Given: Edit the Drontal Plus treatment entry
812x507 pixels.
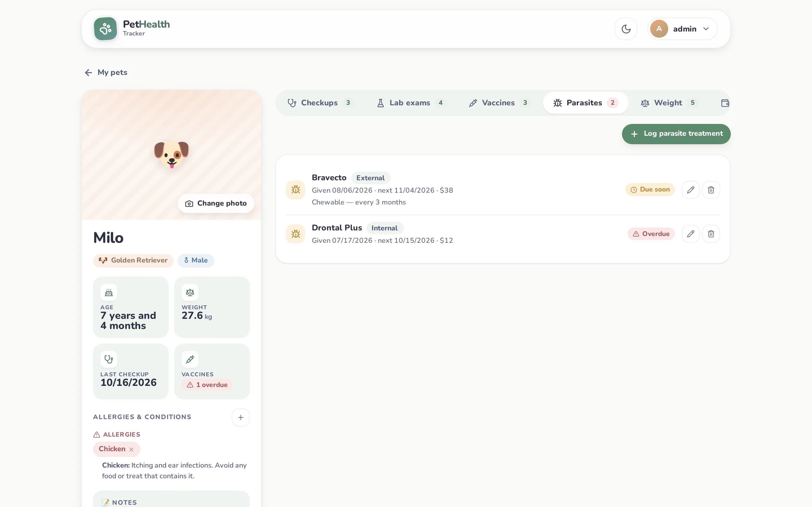Looking at the screenshot, I should (x=690, y=234).
